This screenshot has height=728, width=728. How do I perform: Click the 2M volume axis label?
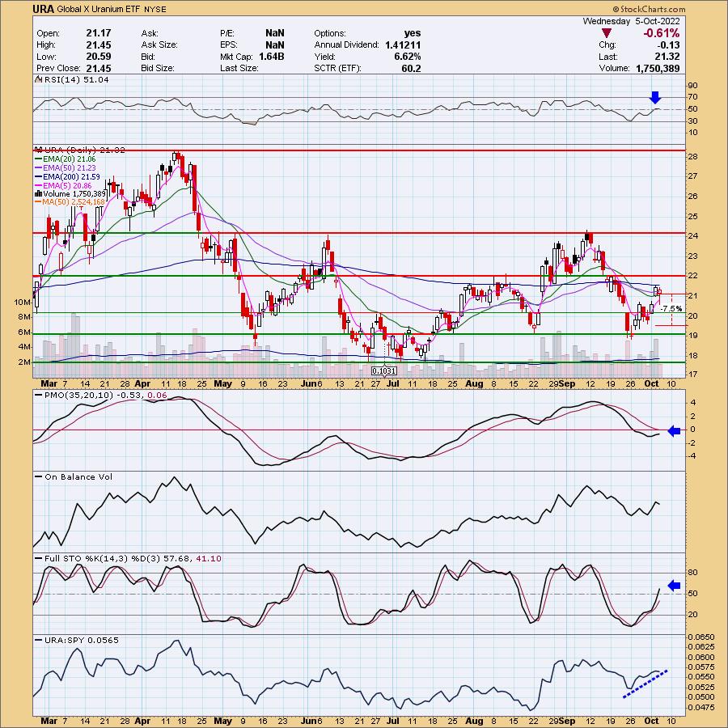pyautogui.click(x=23, y=362)
